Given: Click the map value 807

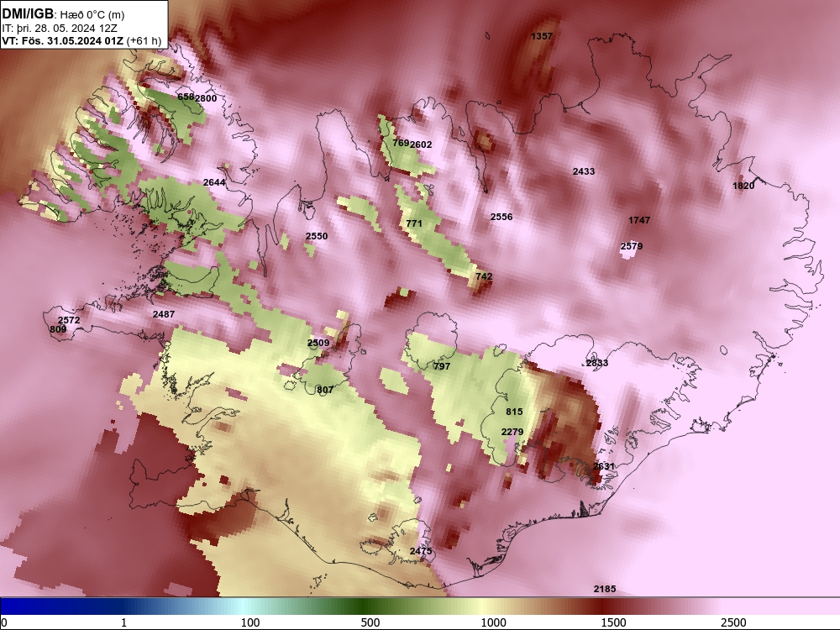Looking at the screenshot, I should [x=324, y=390].
